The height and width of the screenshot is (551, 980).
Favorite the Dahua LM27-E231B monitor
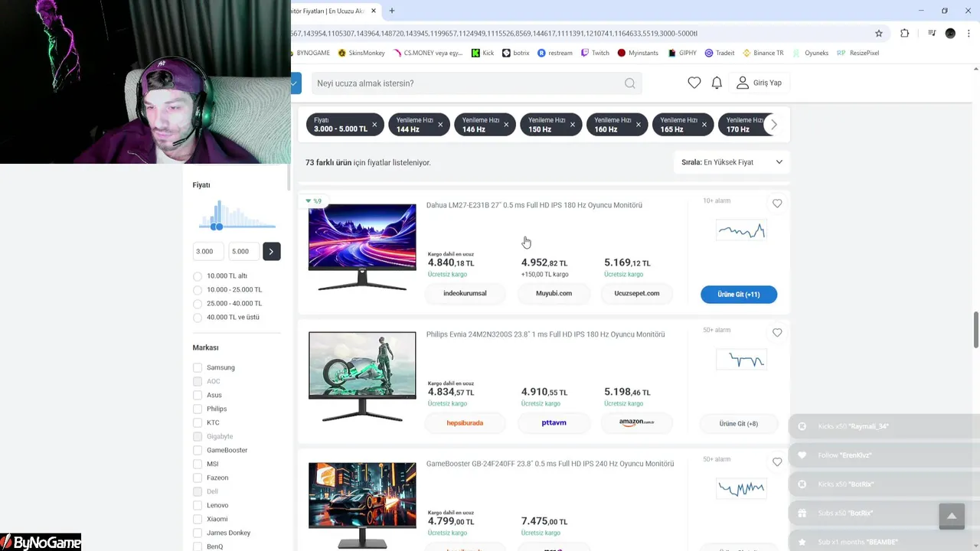click(x=777, y=204)
